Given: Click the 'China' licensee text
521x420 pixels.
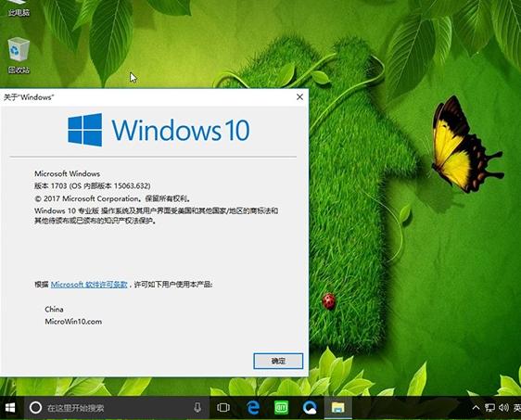Looking at the screenshot, I should (x=54, y=310).
